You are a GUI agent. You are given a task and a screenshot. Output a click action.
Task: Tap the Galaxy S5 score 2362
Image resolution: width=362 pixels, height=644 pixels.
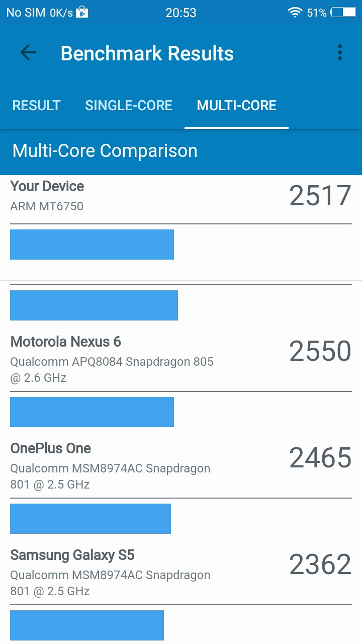click(x=320, y=565)
